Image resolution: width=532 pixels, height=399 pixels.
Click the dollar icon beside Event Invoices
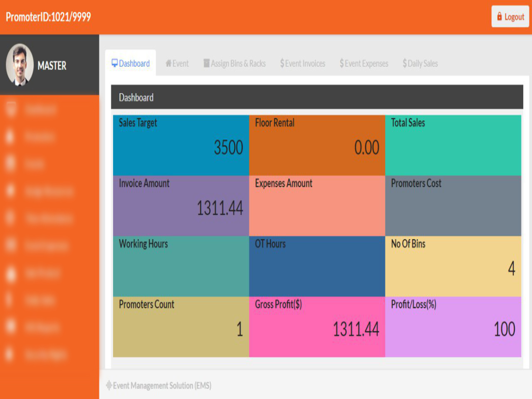(x=282, y=63)
